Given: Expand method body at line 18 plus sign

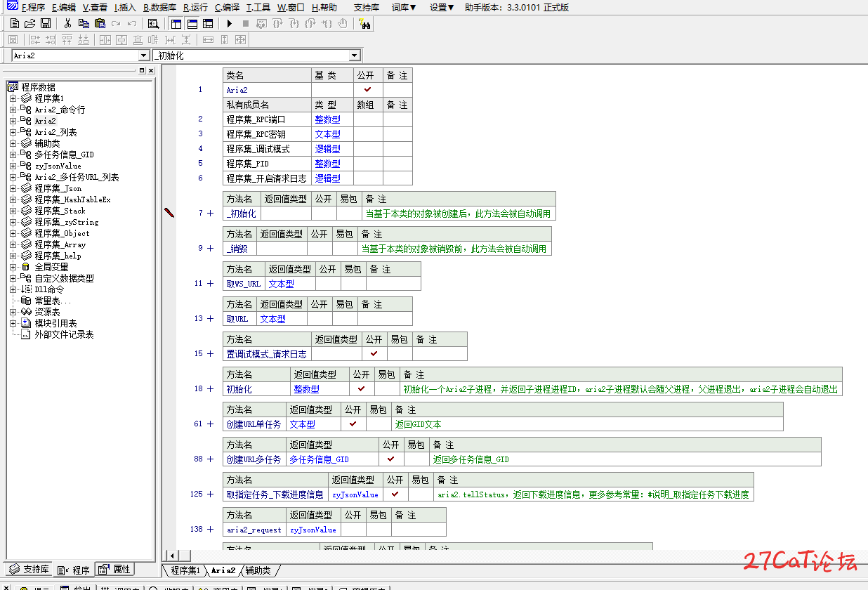Looking at the screenshot, I should [x=210, y=388].
